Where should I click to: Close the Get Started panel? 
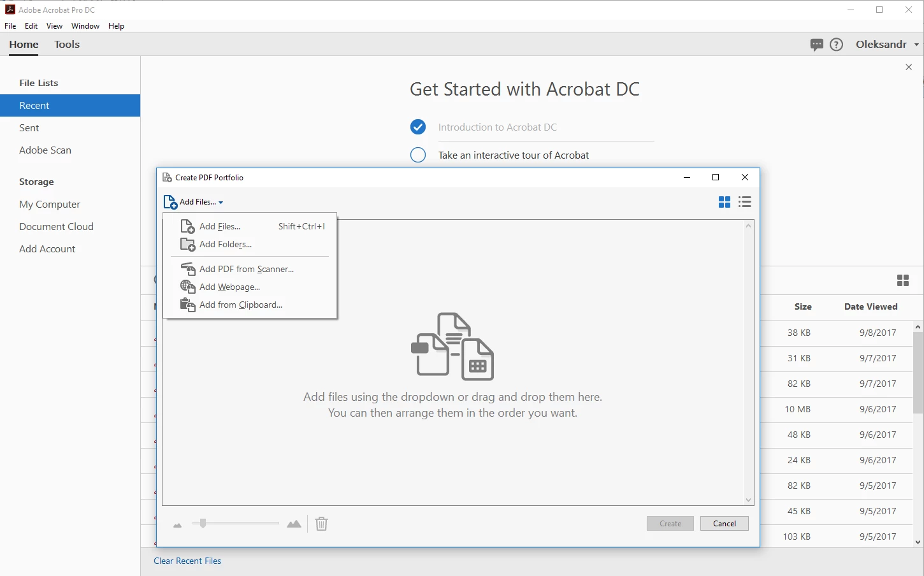click(x=909, y=67)
